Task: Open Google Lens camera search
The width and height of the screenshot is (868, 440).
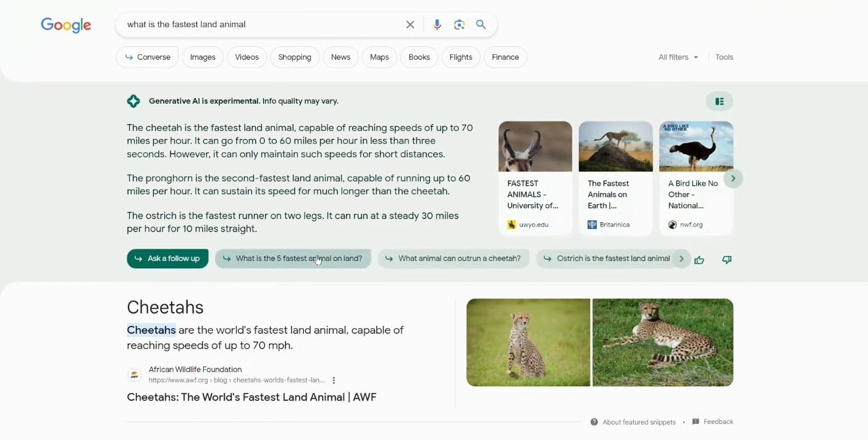Action: coord(459,24)
